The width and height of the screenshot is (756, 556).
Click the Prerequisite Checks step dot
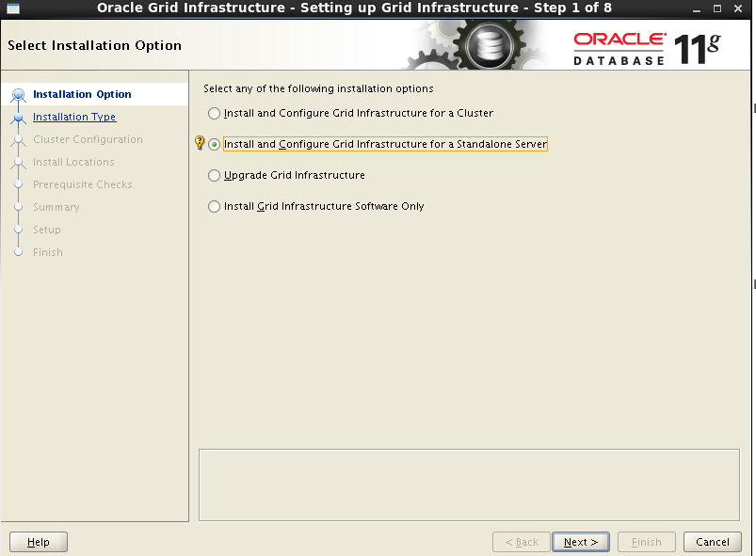(x=18, y=184)
